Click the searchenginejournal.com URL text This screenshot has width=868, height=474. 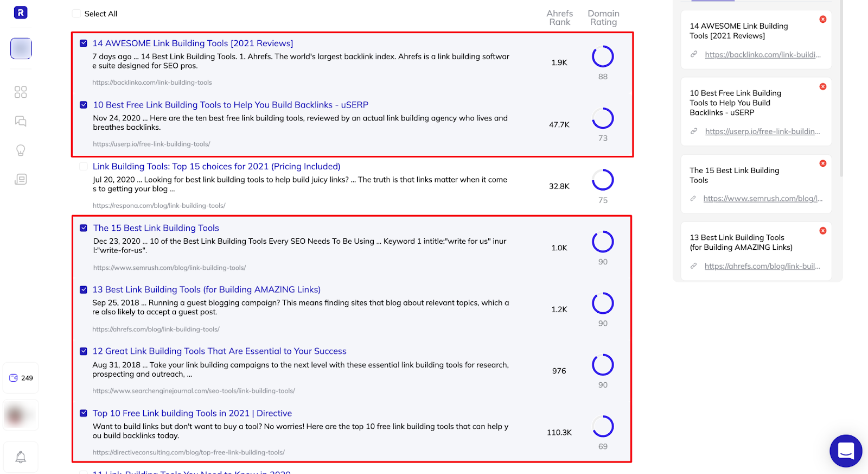[x=194, y=391]
